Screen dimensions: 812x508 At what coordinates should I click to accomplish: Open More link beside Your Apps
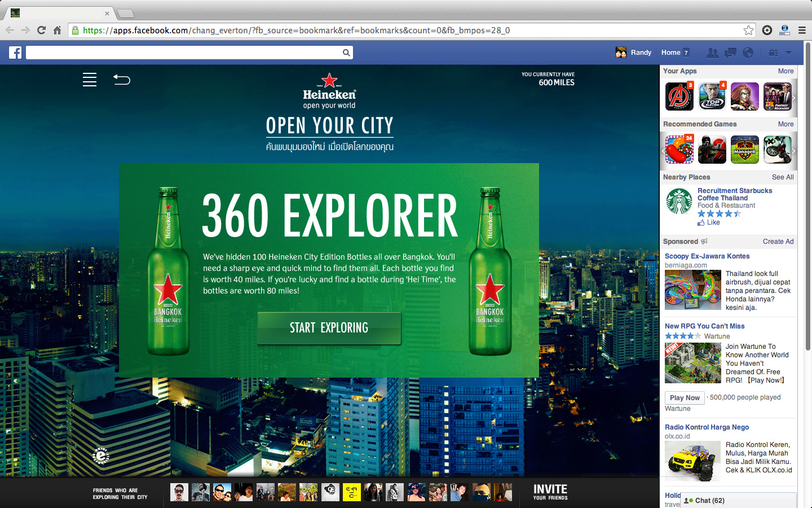pos(785,71)
